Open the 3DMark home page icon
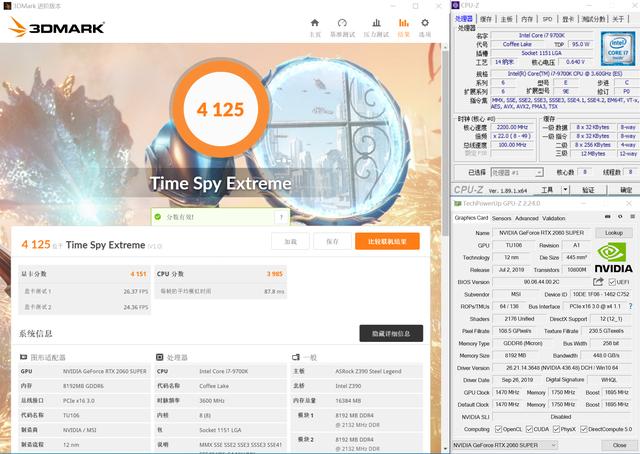This screenshot has width=640, height=454. coord(314,23)
